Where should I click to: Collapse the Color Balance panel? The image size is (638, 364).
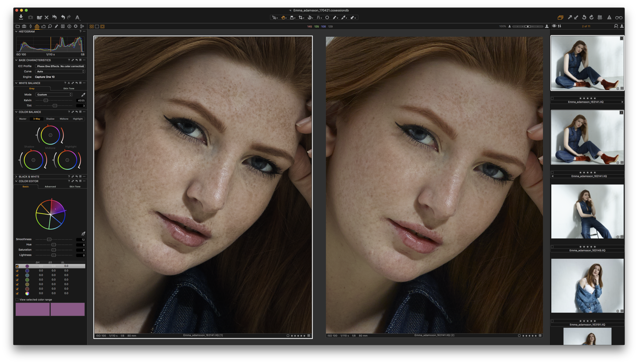[16, 112]
